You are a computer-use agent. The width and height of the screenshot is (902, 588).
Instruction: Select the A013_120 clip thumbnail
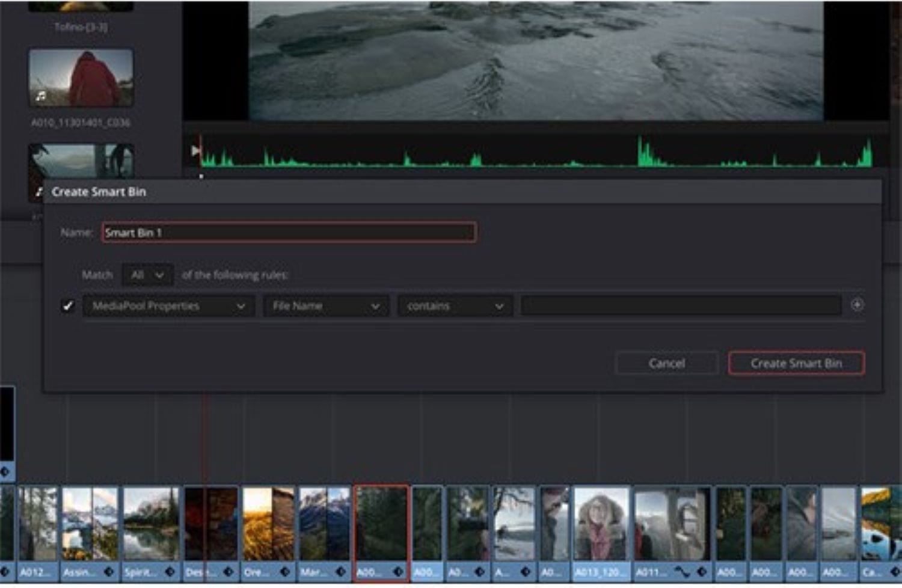click(601, 524)
